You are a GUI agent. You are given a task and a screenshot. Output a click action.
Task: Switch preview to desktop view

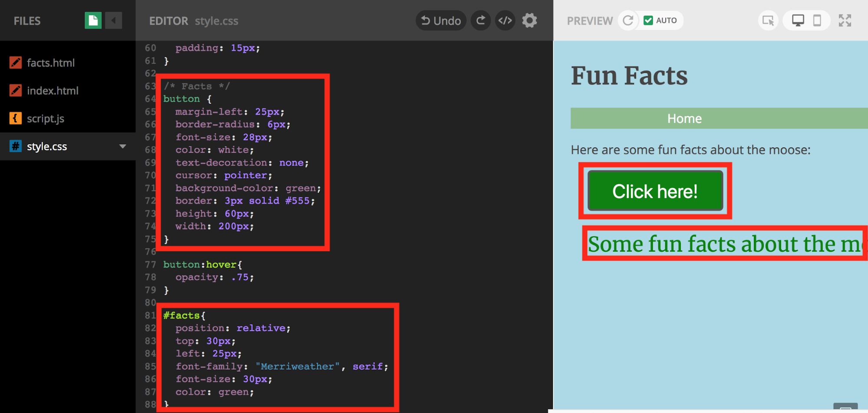(x=798, y=20)
